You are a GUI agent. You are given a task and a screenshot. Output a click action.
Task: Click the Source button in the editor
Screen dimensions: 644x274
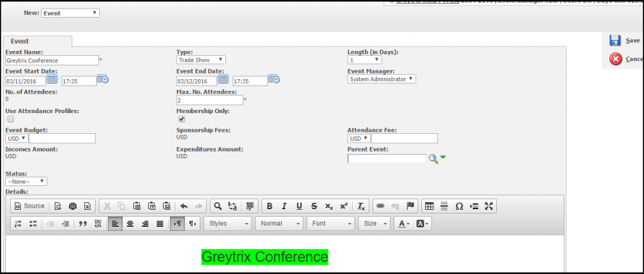[x=30, y=206]
